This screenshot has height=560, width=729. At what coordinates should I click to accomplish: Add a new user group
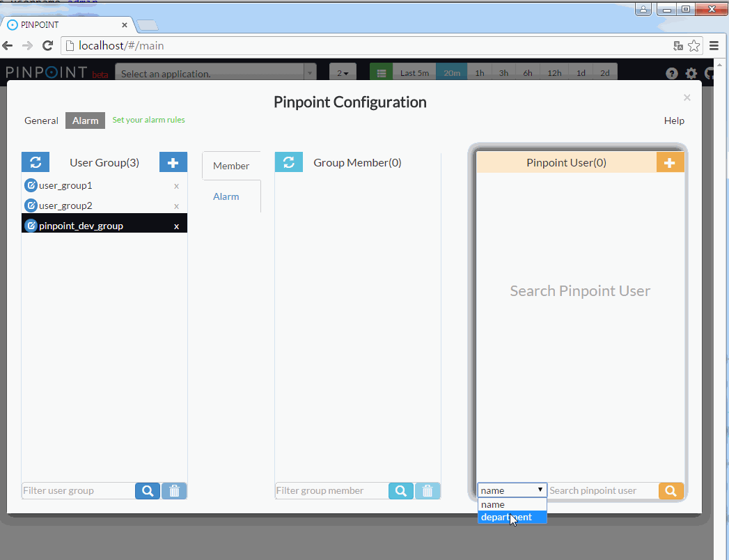[x=173, y=162]
